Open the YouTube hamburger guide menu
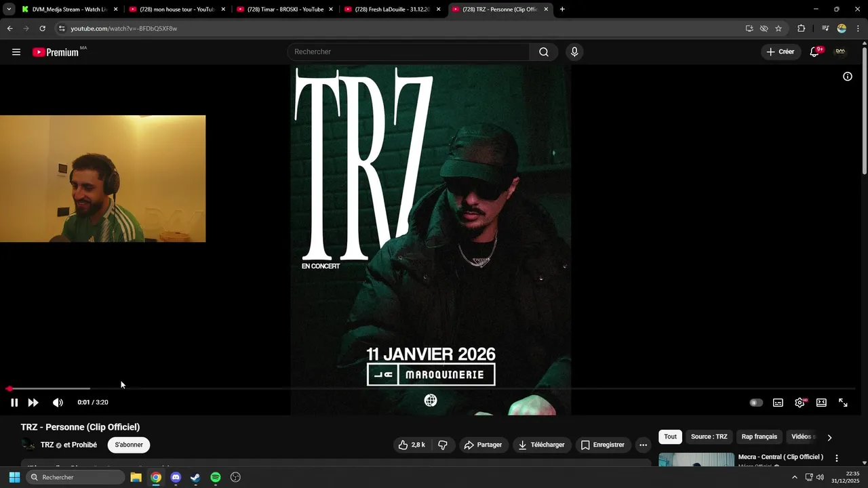868x488 pixels. [x=16, y=52]
